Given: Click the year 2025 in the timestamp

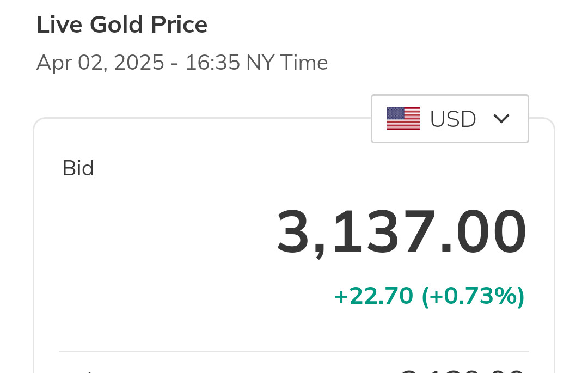Looking at the screenshot, I should [x=139, y=63].
